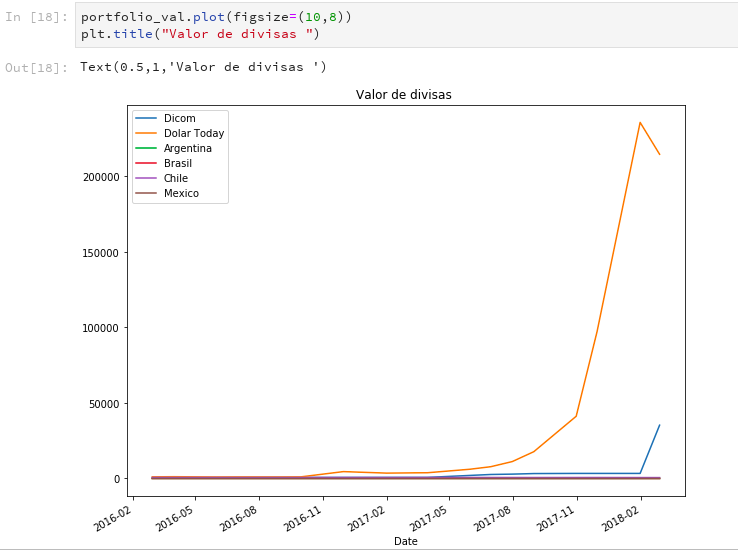Click the purple Chile legend swatch
The width and height of the screenshot is (738, 550).
point(146,178)
